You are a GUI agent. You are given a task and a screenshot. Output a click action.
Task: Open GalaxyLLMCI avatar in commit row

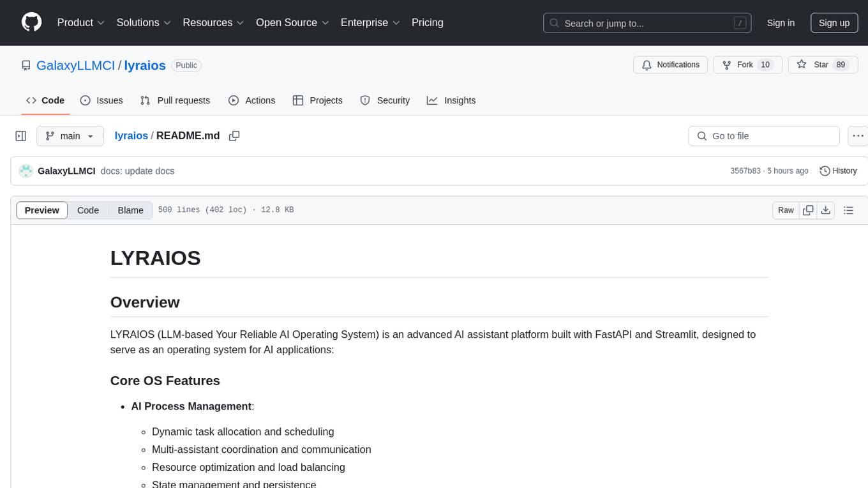coord(26,171)
